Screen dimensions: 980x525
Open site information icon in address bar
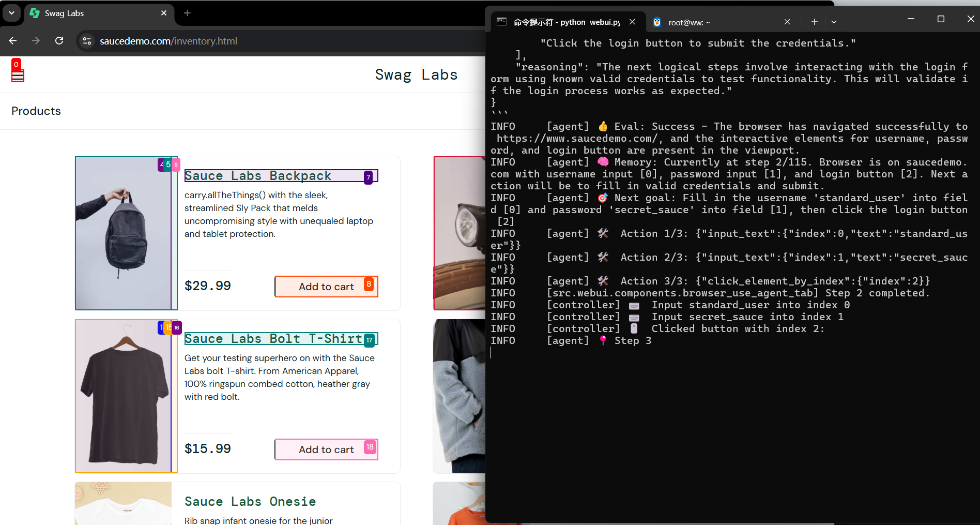click(x=87, y=41)
